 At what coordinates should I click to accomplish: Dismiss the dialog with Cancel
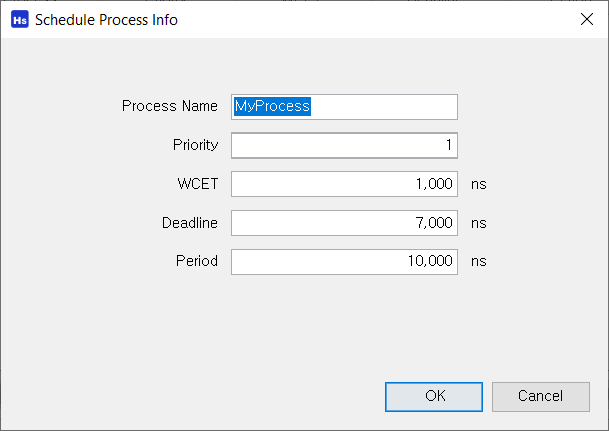pyautogui.click(x=541, y=396)
